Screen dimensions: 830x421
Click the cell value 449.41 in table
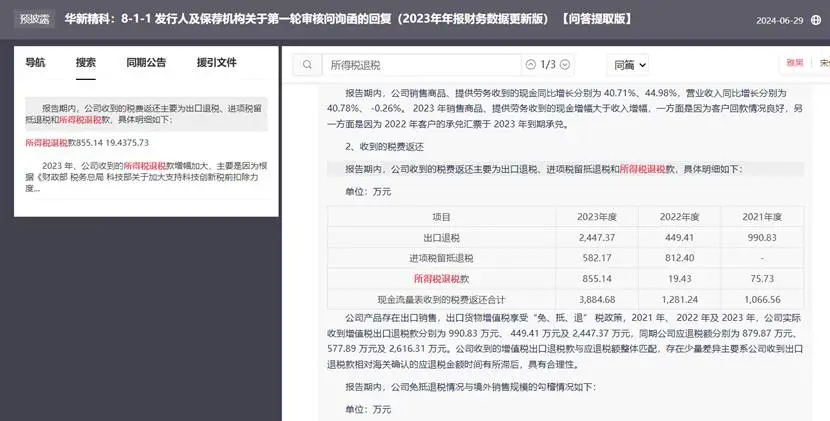coord(679,238)
